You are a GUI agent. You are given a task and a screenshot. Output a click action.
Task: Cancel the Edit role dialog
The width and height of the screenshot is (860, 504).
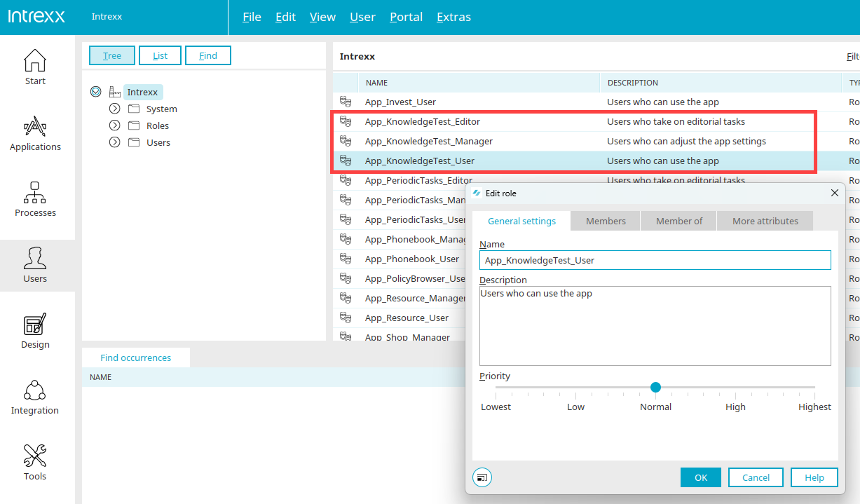point(756,477)
